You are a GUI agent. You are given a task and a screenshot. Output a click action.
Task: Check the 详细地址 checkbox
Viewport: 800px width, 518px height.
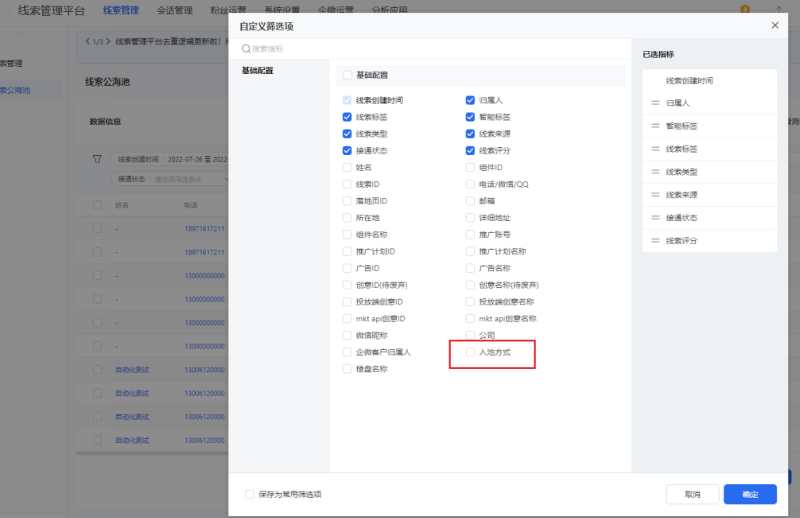(470, 218)
